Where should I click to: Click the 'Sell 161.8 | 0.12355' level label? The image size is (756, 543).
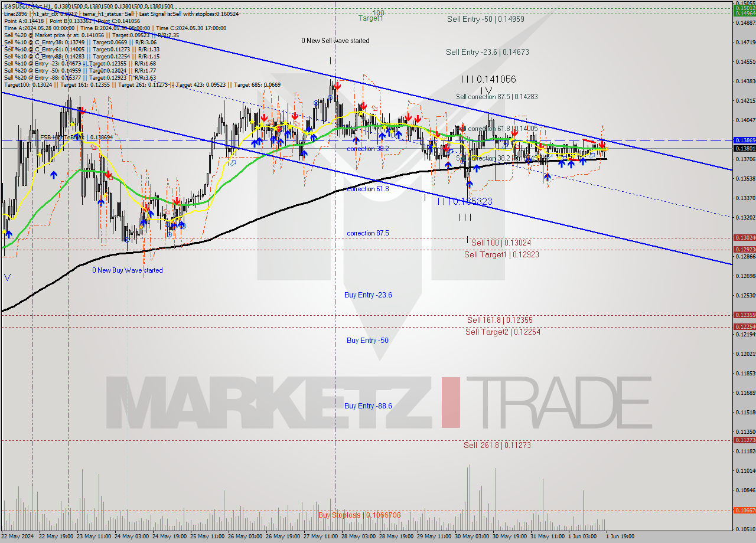click(500, 320)
